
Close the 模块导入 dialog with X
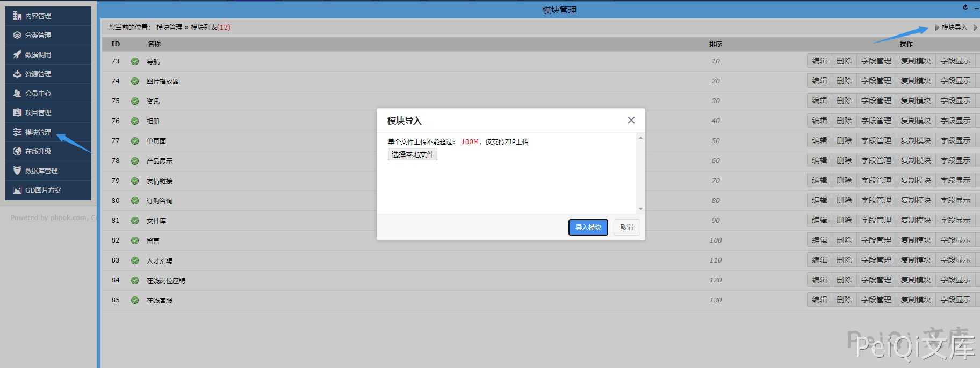631,121
